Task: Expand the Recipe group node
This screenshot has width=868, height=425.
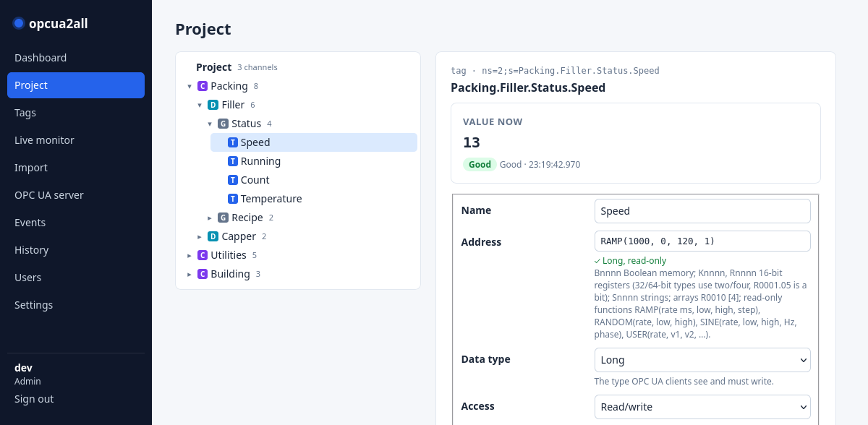Action: 210,218
